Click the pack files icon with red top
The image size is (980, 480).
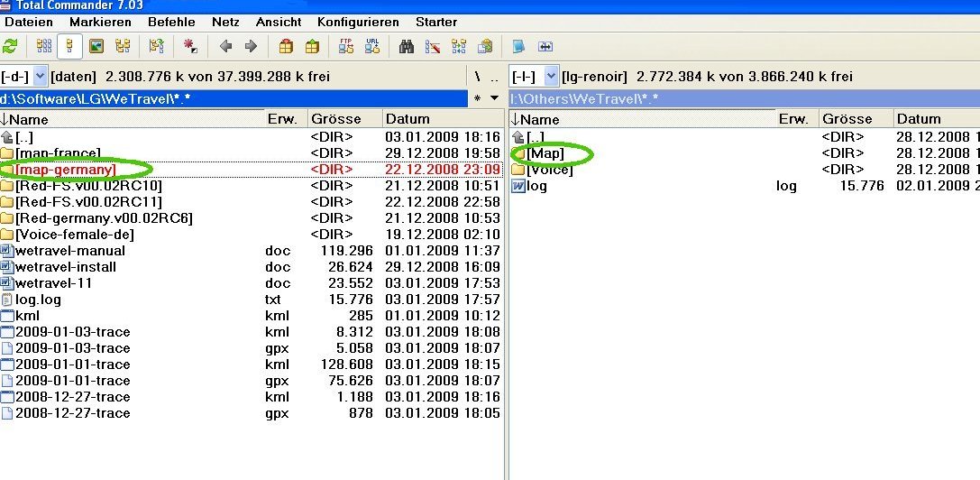(x=286, y=46)
